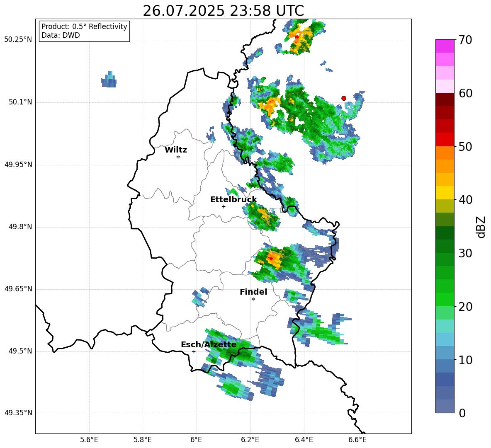
Task: Click the title "26.07.2025 23:58 UTC"
Action: tap(223, 11)
